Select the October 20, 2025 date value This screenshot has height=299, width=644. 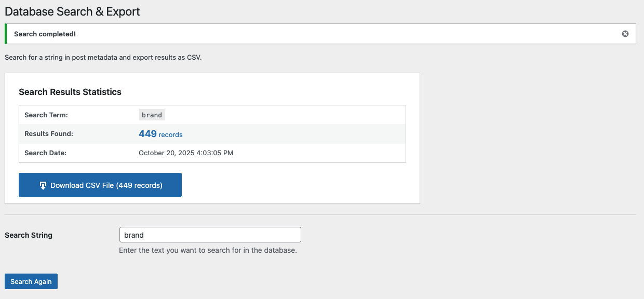[x=186, y=153]
